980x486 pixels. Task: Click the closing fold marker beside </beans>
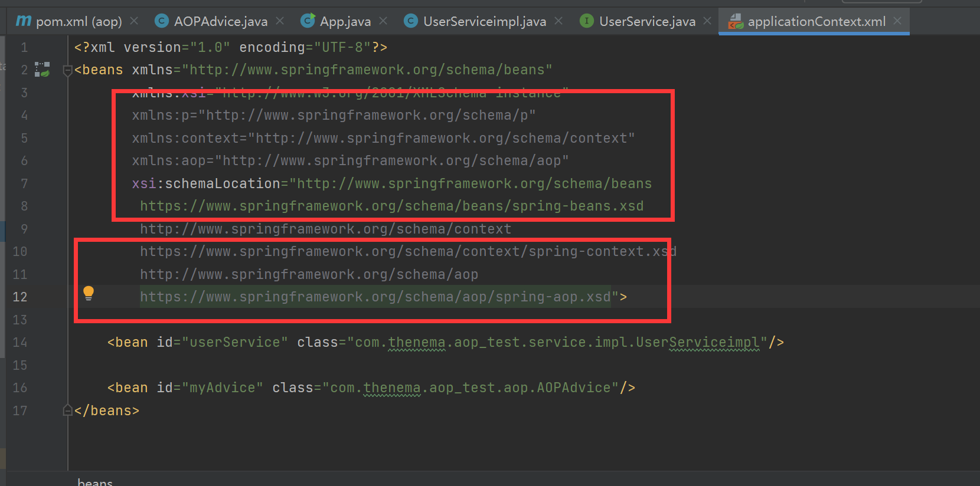pos(67,411)
